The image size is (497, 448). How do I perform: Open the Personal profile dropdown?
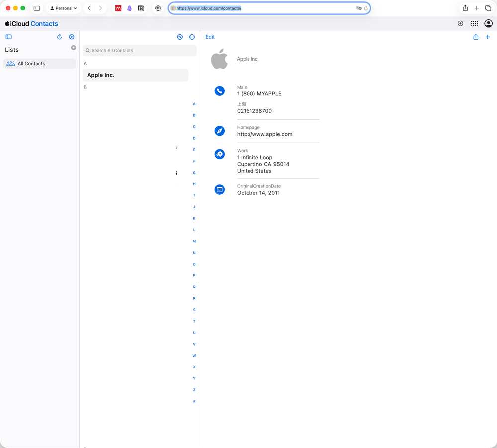(64, 8)
